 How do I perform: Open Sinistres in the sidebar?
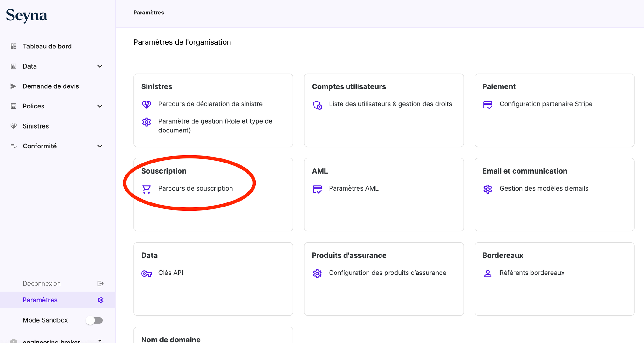pos(36,126)
